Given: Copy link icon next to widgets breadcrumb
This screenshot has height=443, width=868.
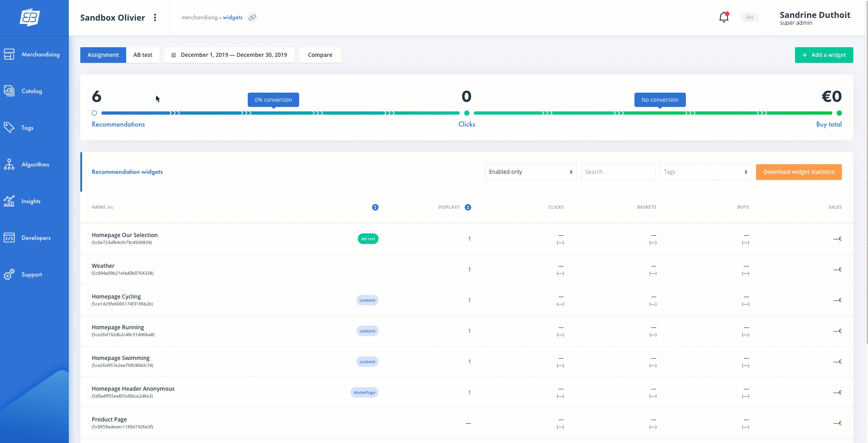Looking at the screenshot, I should click(252, 17).
